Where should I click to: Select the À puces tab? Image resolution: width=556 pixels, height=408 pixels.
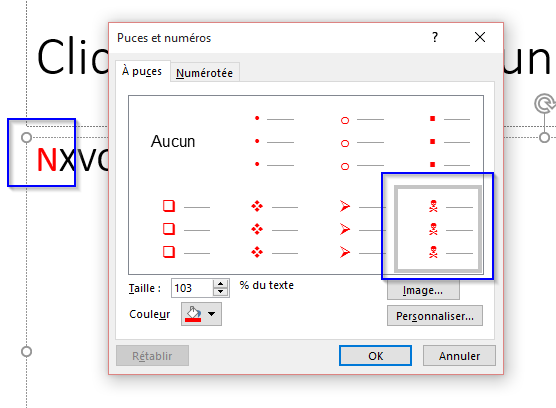point(142,71)
